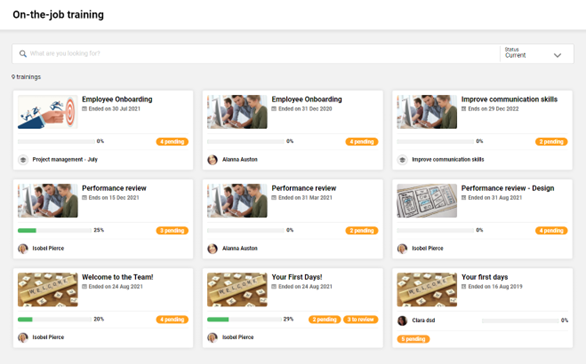Click Isobel Pierce avatar on the Welcome to the Team card
The image size is (586, 364).
(23, 337)
